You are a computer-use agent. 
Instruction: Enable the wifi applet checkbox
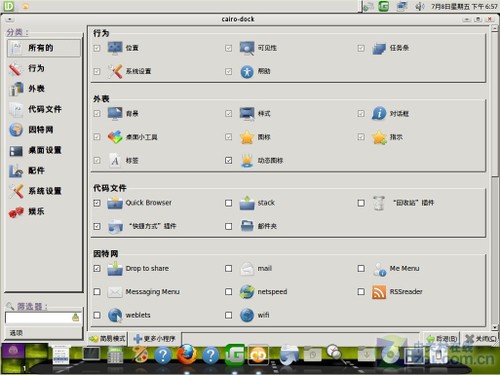pyautogui.click(x=228, y=315)
